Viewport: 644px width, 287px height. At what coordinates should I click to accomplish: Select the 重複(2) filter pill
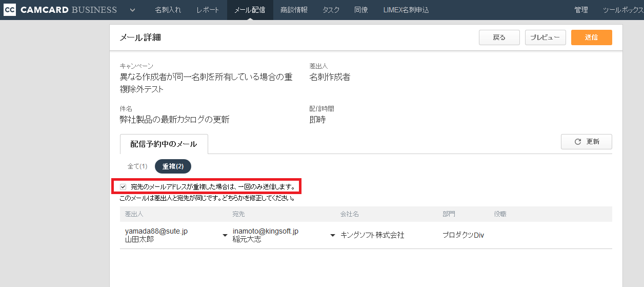click(173, 166)
